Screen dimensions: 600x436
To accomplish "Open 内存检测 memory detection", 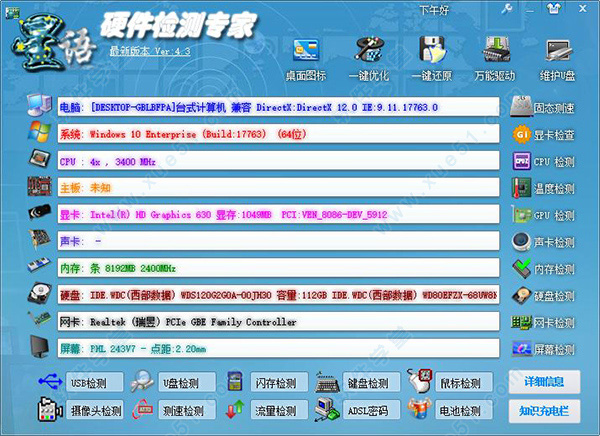I will coord(543,269).
